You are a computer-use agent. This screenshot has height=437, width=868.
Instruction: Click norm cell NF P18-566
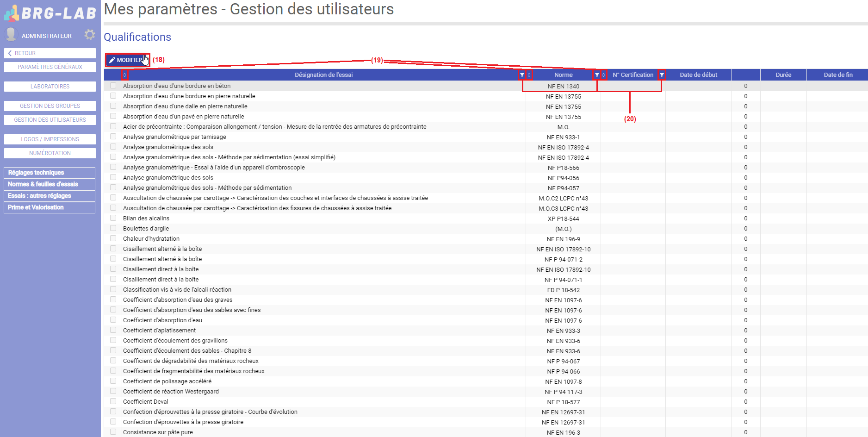[563, 168]
